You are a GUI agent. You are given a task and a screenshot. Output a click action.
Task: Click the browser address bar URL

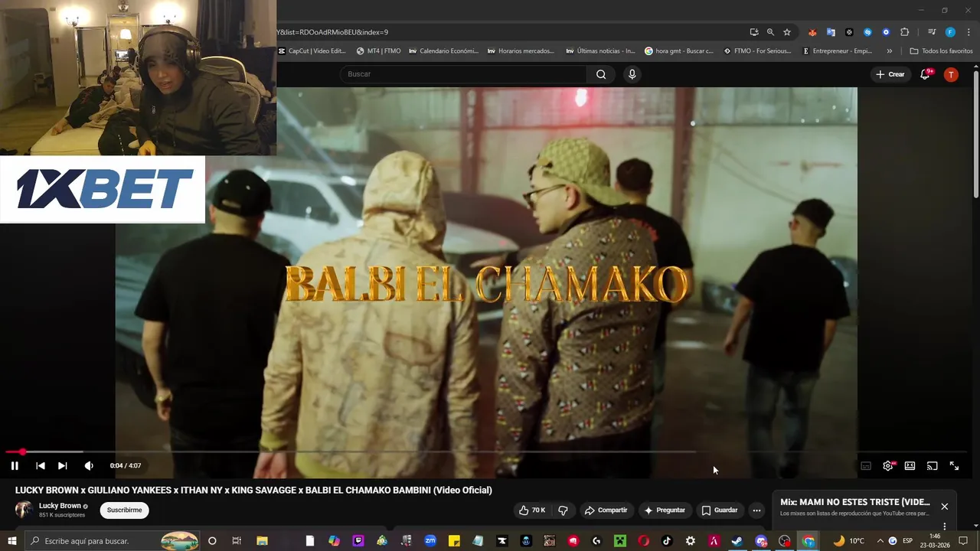(x=509, y=32)
